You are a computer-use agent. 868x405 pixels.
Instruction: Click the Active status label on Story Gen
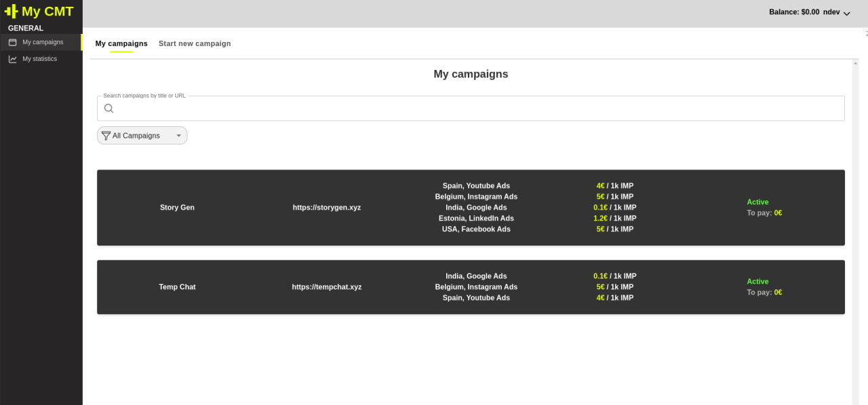pyautogui.click(x=757, y=201)
